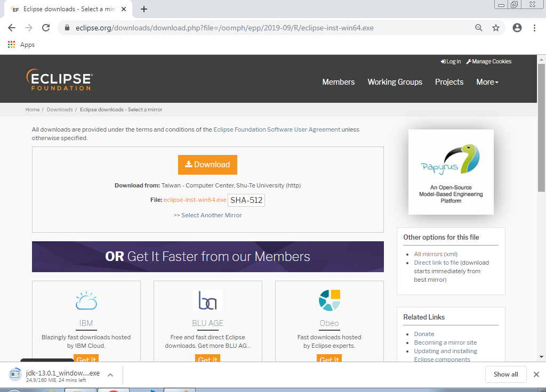Open the Apps grid icon in bookmarks bar
The width and height of the screenshot is (546, 392).
pyautogui.click(x=12, y=45)
